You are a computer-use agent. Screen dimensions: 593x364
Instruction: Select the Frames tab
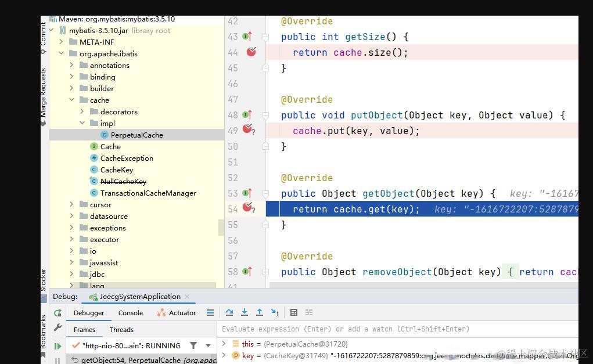click(x=84, y=330)
